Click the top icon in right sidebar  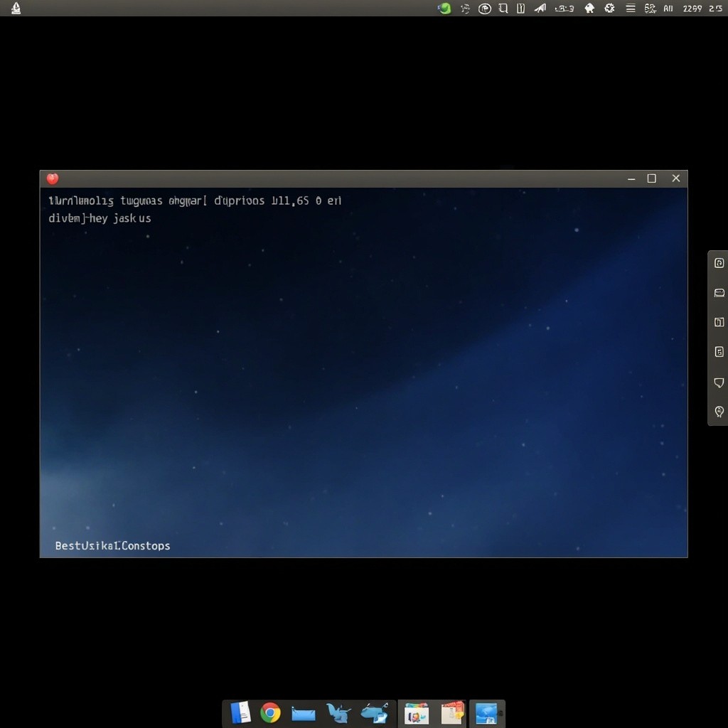(719, 263)
